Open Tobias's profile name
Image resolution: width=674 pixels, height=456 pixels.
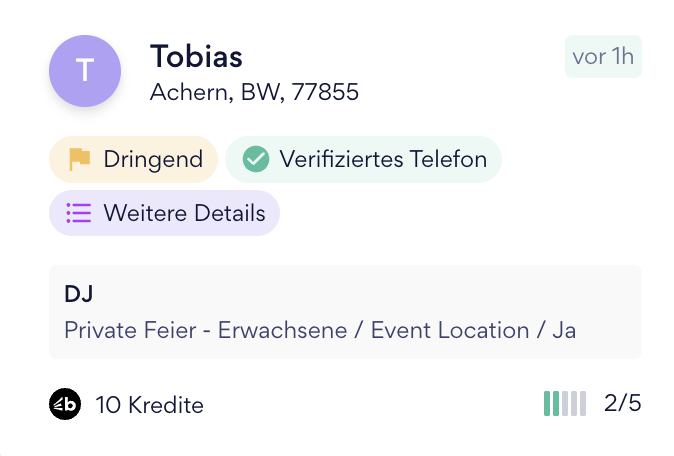[x=196, y=56]
